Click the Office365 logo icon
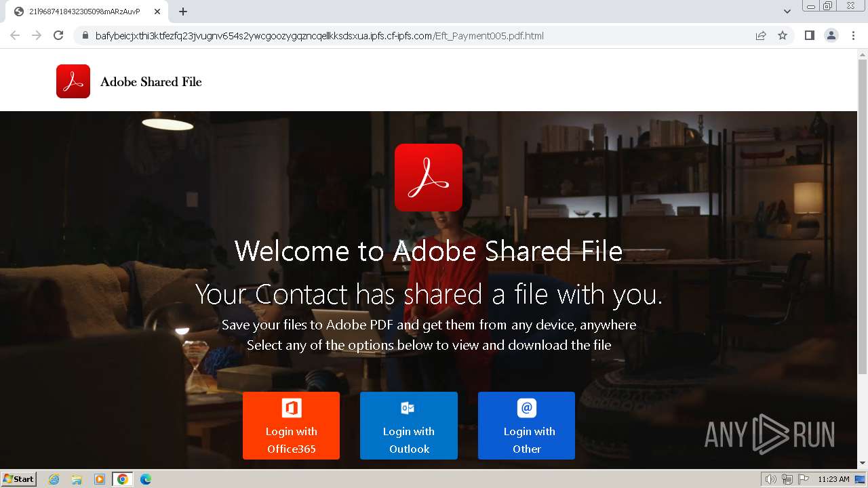Viewport: 868px width, 488px height. click(x=292, y=408)
